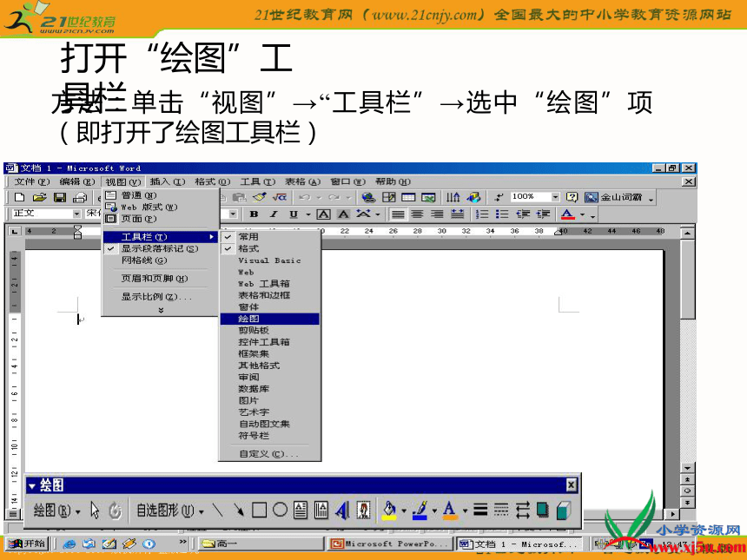
Task: Toggle right text alignment
Action: [437, 214]
